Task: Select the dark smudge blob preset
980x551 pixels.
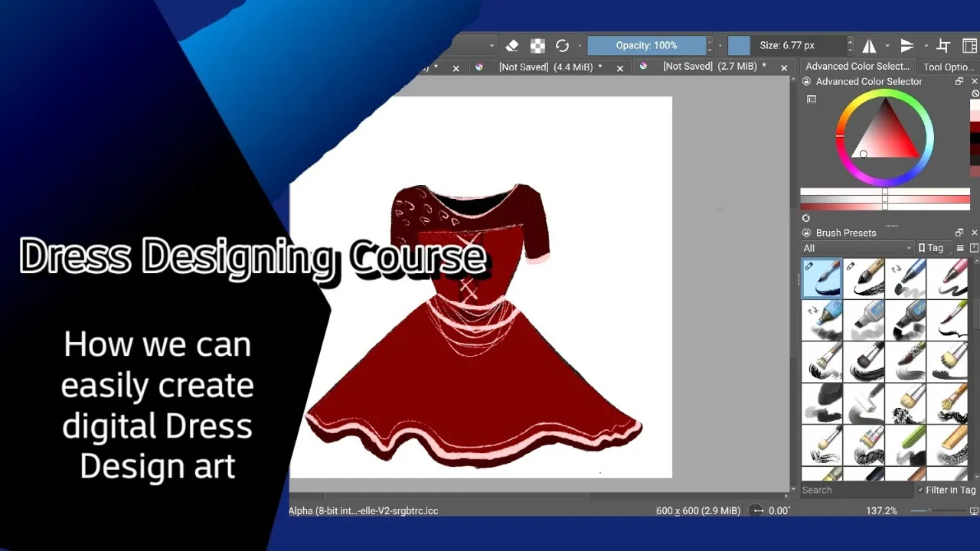Action: (822, 404)
